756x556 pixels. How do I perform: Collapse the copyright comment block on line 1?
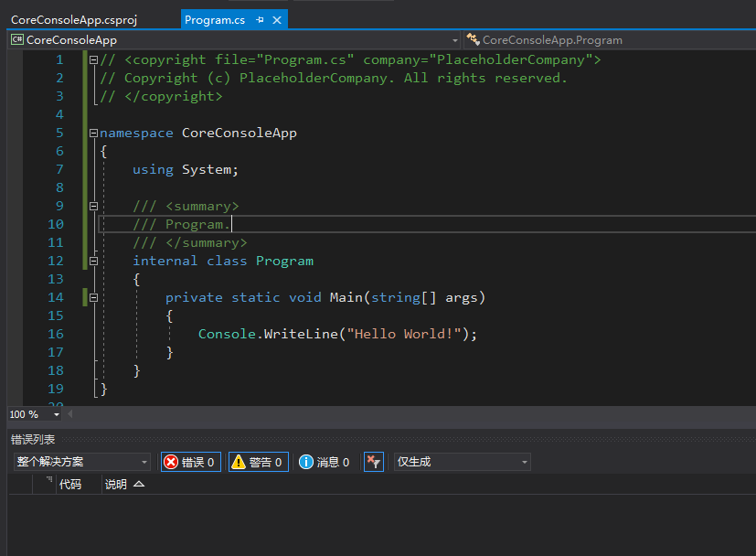coord(93,59)
